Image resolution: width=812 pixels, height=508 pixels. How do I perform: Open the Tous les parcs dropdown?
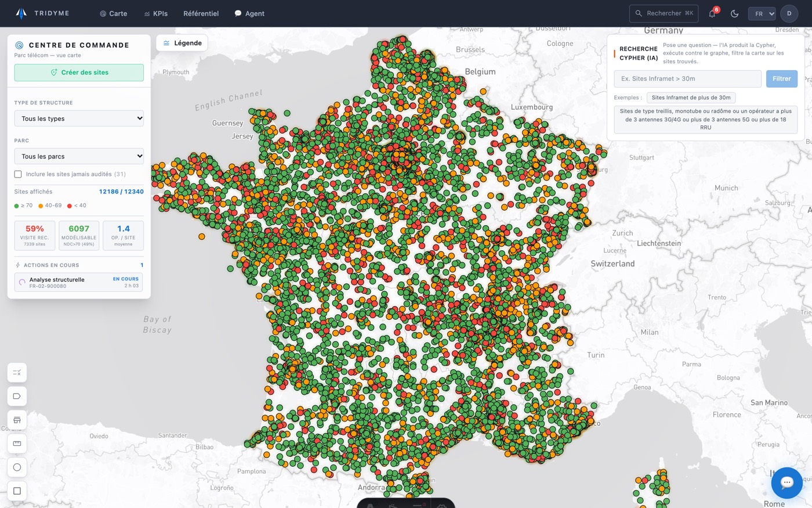(79, 156)
